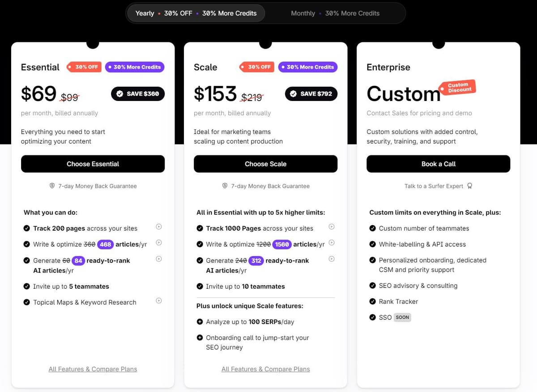Click checkmark icon beside Custom number of teammates
537x392 pixels.
click(x=372, y=228)
